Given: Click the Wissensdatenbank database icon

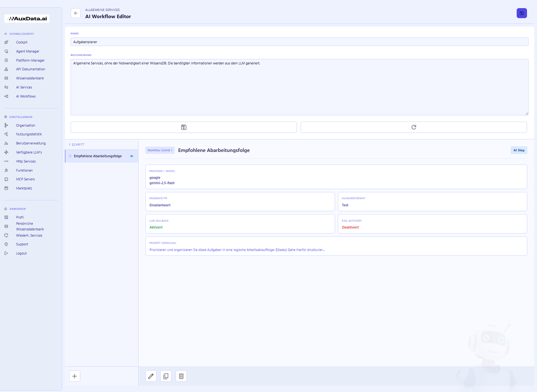Looking at the screenshot, I should (x=6, y=78).
